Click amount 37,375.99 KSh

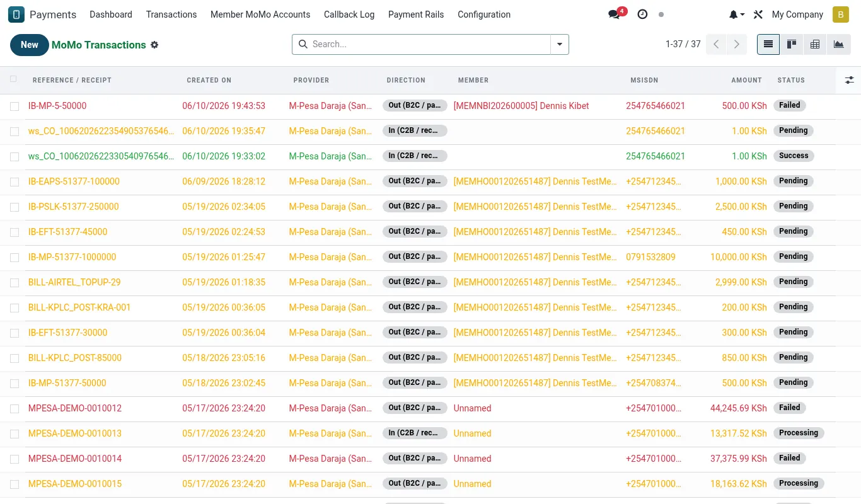[739, 459]
